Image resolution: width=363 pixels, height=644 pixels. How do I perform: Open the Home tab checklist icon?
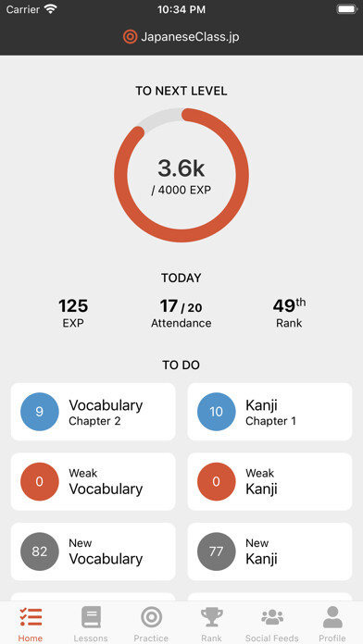pyautogui.click(x=31, y=617)
